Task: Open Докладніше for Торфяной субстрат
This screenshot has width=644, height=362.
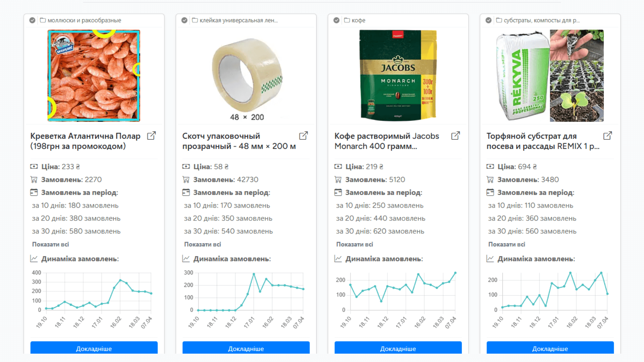Action: 550,348
